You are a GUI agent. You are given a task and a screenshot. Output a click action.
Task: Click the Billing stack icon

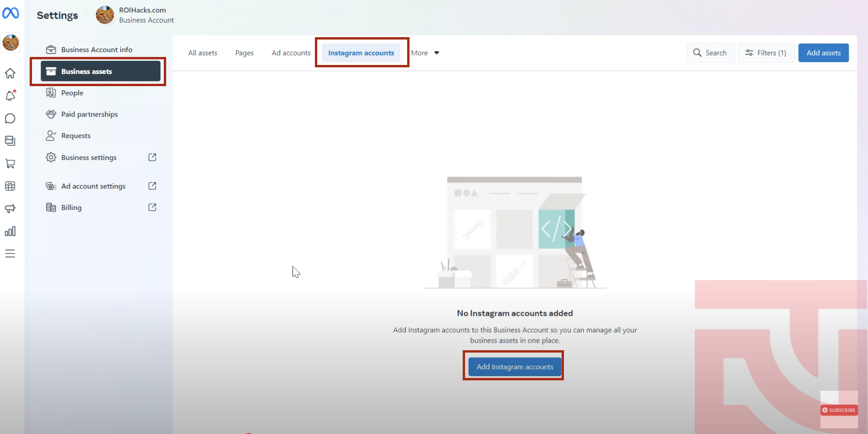(51, 207)
